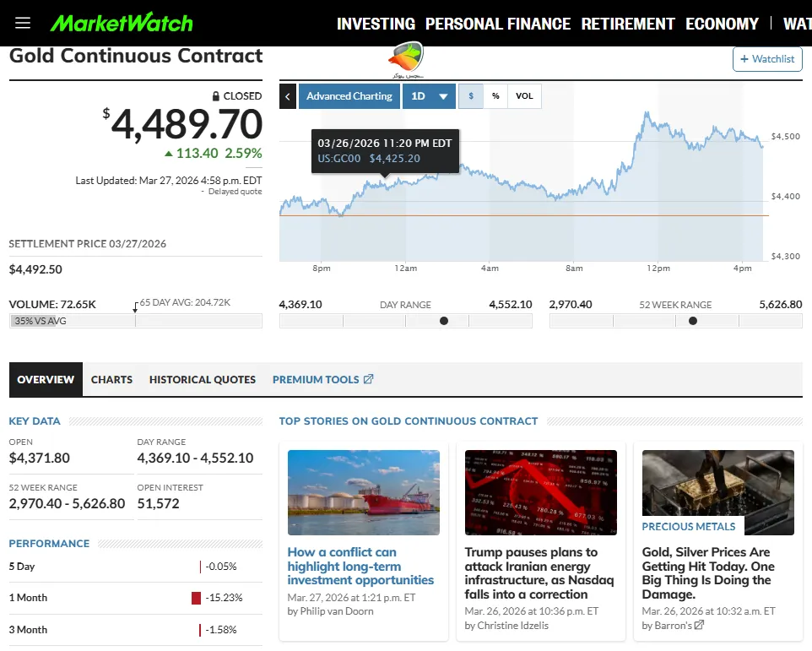
Task: Open the RETIREMENT menu
Action: tap(628, 24)
